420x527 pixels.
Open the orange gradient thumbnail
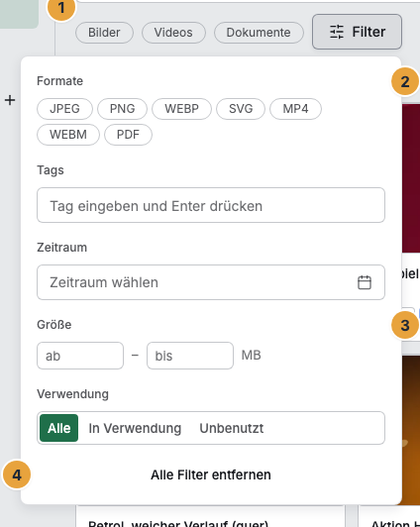(411, 430)
